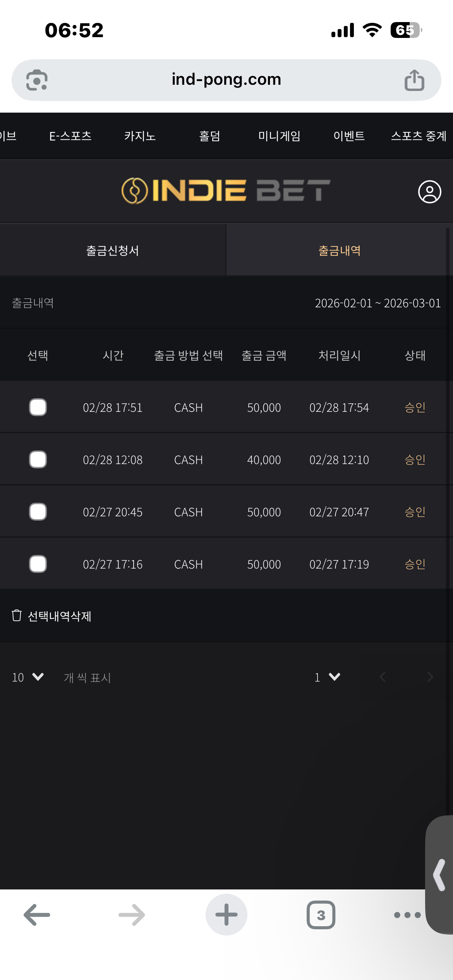Open the tab switcher showing 3 tabs
453x980 pixels.
321,915
